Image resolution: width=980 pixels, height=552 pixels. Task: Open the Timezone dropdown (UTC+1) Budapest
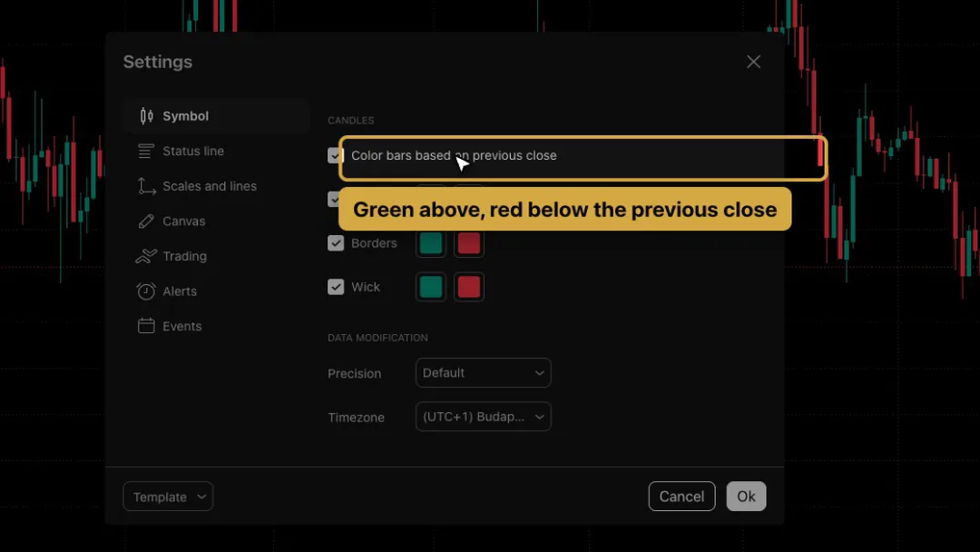click(x=483, y=417)
